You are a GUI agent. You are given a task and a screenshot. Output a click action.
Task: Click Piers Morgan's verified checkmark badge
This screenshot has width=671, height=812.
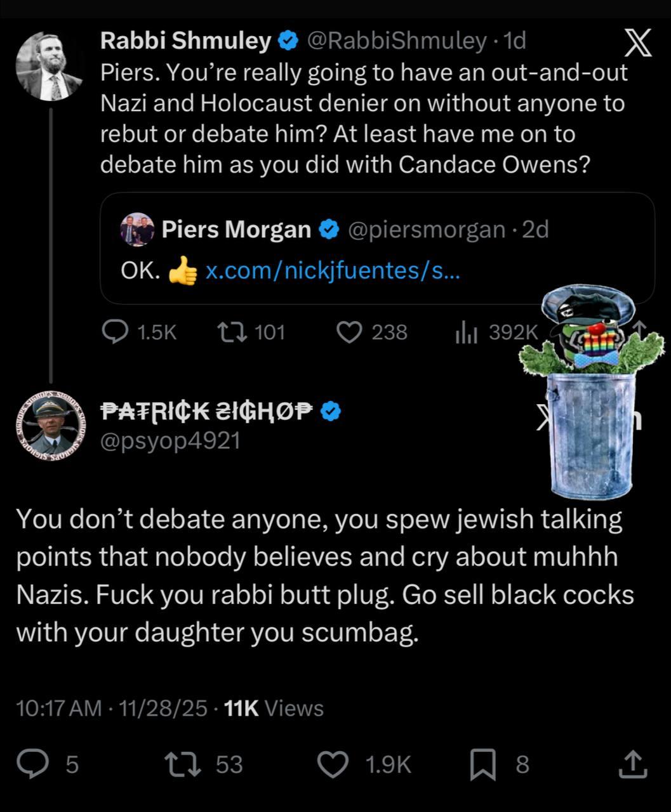[x=328, y=229]
